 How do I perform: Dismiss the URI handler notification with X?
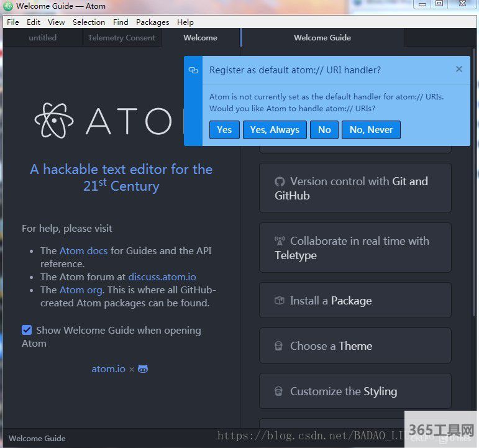point(459,69)
